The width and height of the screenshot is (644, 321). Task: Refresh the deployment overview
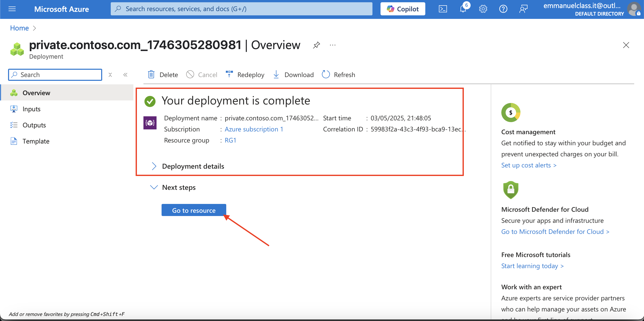(x=338, y=75)
